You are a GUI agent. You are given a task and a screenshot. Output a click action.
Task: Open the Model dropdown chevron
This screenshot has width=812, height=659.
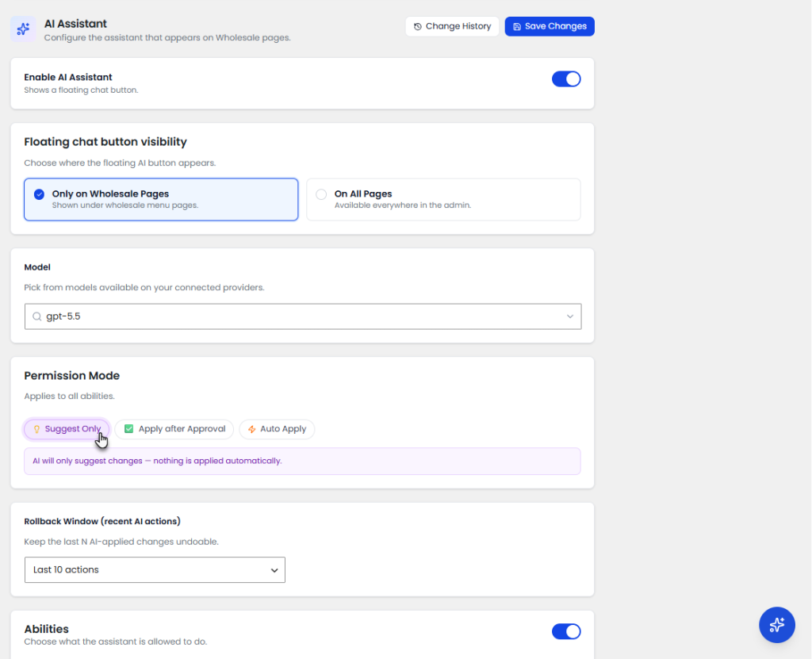569,316
